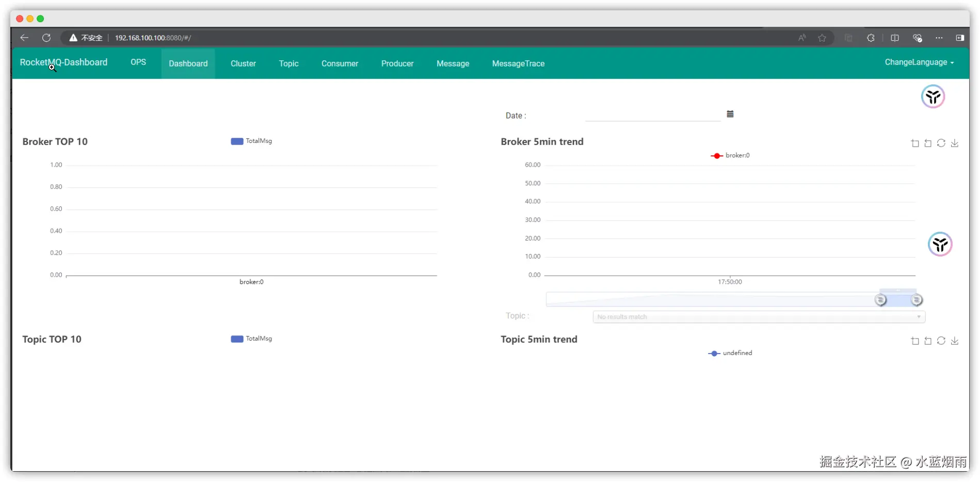Bookmark this page with the star icon
The height and width of the screenshot is (482, 980).
pyautogui.click(x=822, y=38)
